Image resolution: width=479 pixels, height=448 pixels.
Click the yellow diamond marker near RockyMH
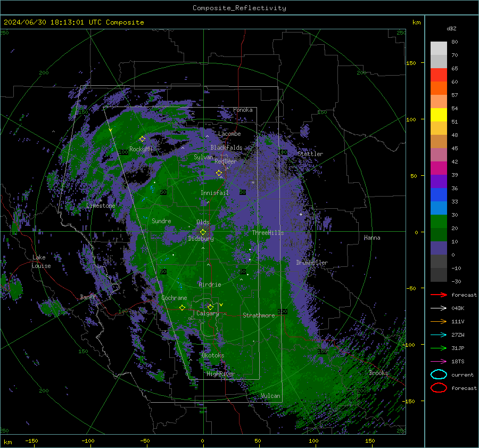point(142,139)
